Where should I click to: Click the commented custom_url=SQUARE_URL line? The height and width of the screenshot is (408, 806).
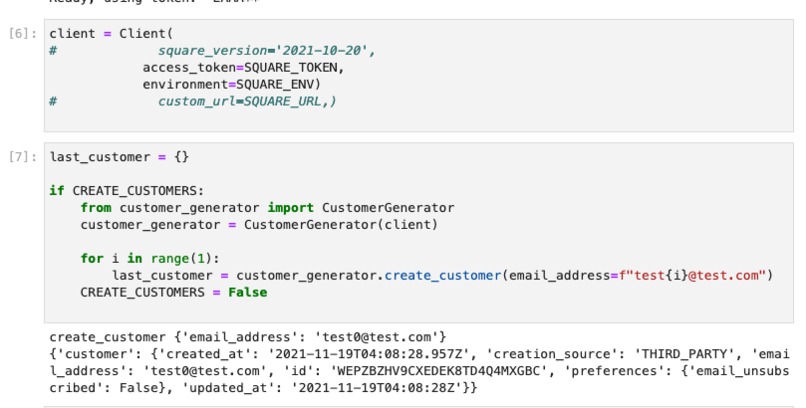[193, 102]
